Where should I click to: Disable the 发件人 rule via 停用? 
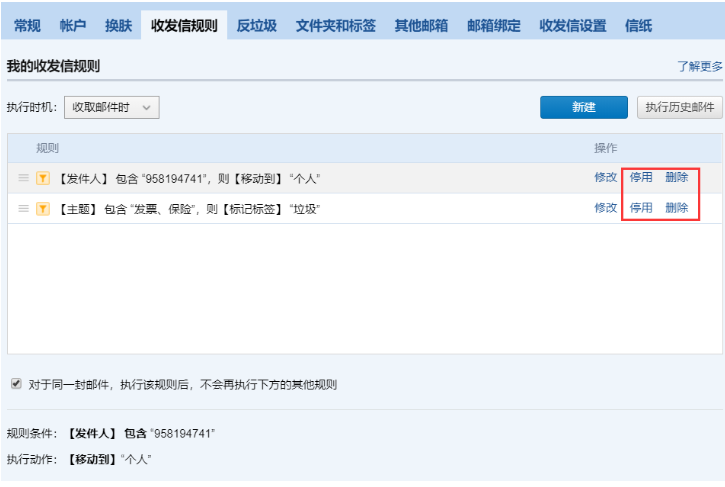click(x=641, y=178)
